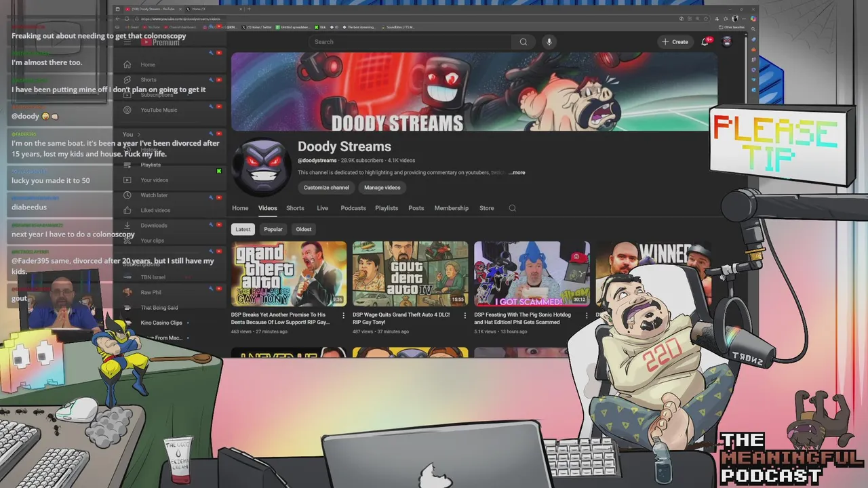Open the account avatar menu
Image resolution: width=868 pixels, height=488 pixels.
pyautogui.click(x=727, y=42)
